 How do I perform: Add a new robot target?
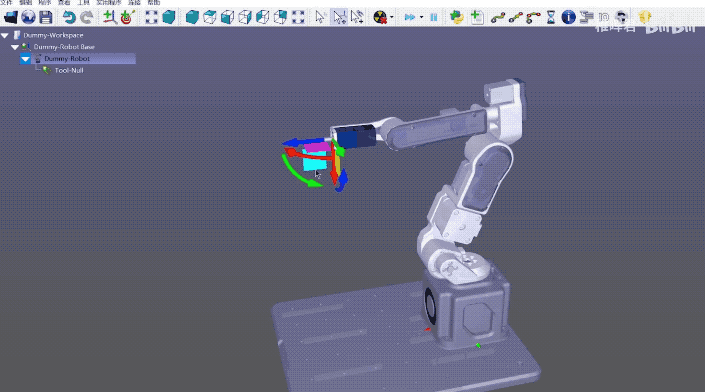[127, 18]
